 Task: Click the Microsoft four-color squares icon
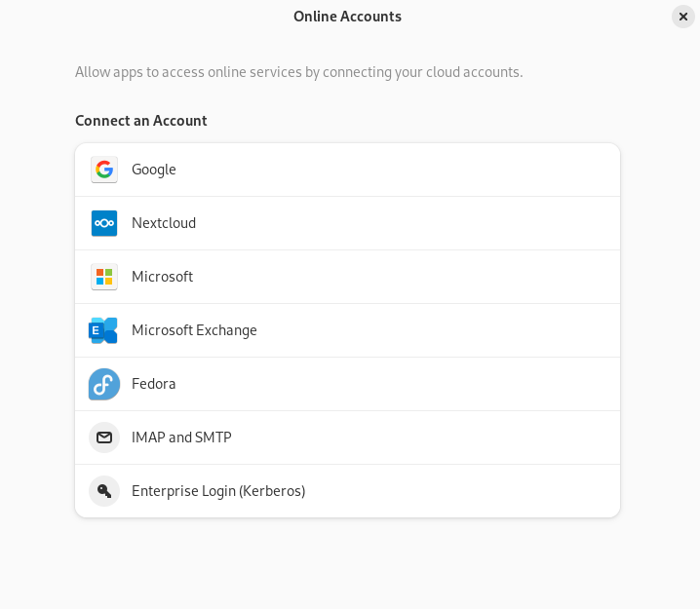(104, 277)
